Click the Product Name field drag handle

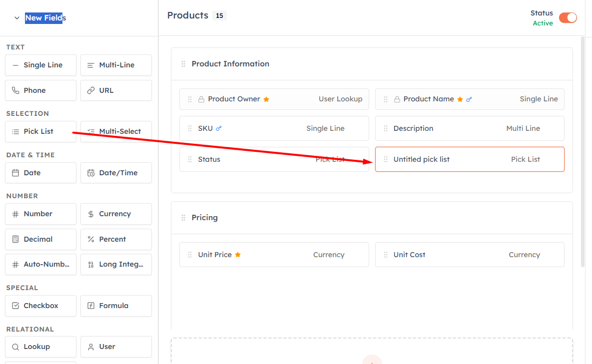tap(386, 99)
